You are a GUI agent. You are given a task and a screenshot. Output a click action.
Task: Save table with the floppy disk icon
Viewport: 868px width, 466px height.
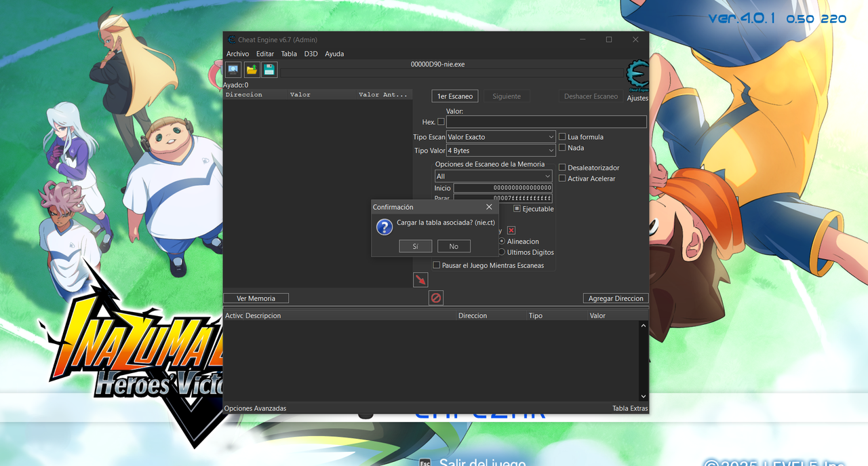click(269, 69)
